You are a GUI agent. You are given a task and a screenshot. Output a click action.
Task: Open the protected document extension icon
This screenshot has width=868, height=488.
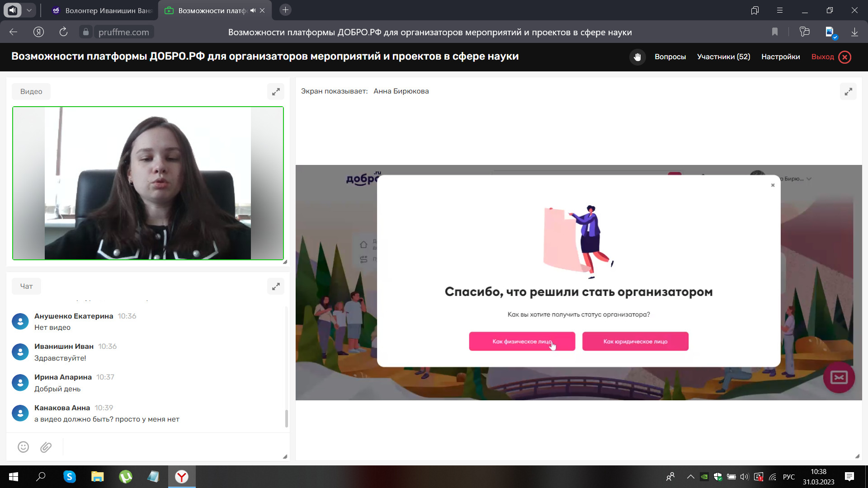830,32
